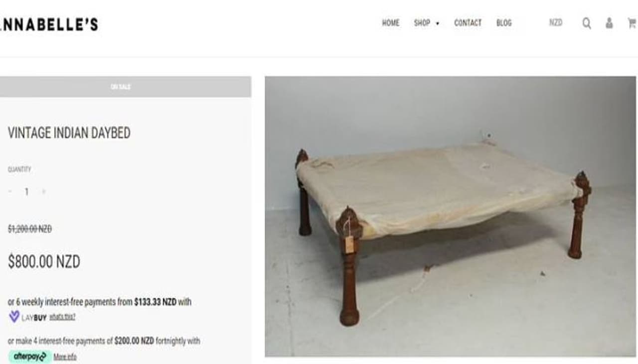Open the Contact menu item

click(x=468, y=23)
